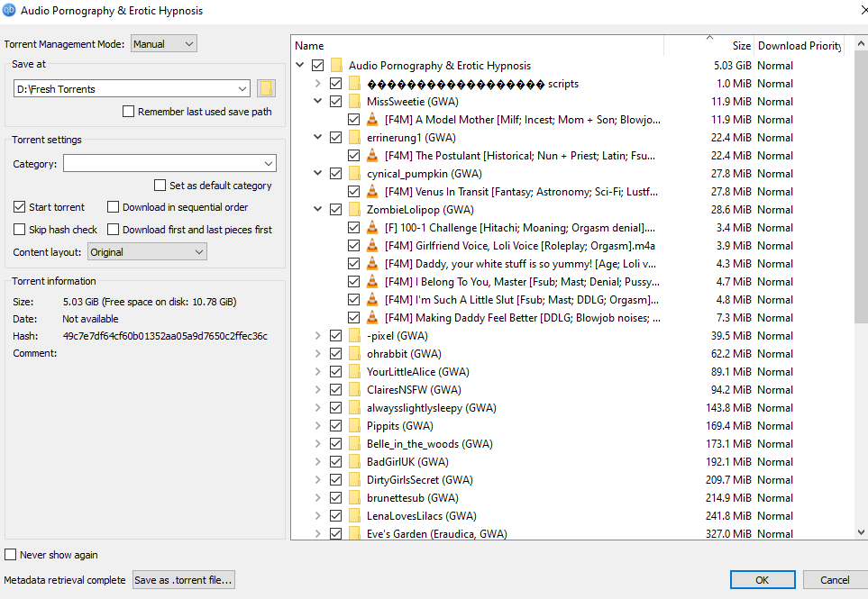Viewport: 868px width, 599px height.
Task: Expand the Pippits (GWA) folder
Action: click(318, 426)
